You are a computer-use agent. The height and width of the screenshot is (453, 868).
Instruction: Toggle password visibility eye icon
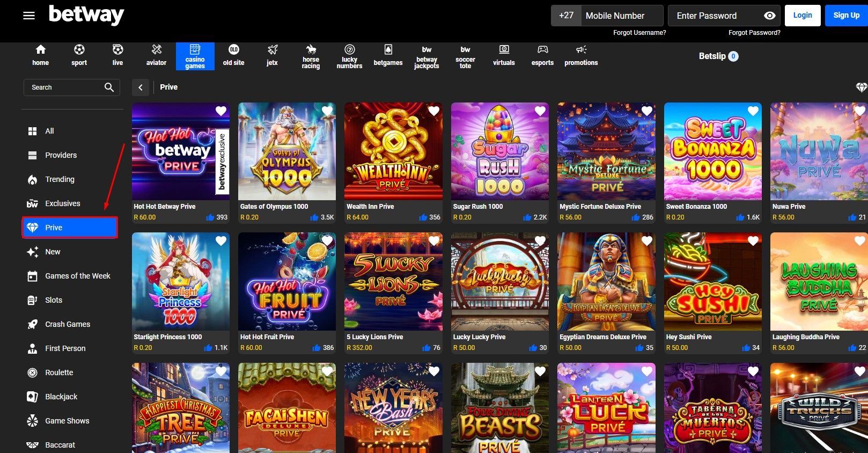point(769,16)
